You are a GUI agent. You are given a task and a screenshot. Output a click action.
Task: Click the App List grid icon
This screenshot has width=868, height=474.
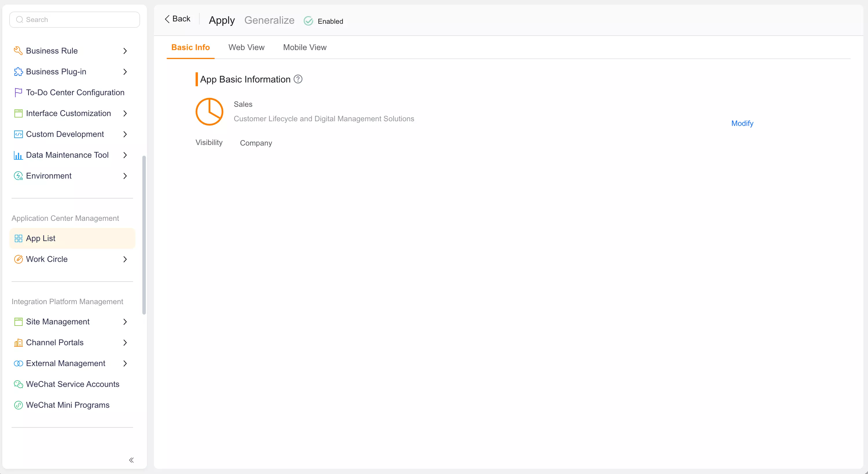[18, 238]
